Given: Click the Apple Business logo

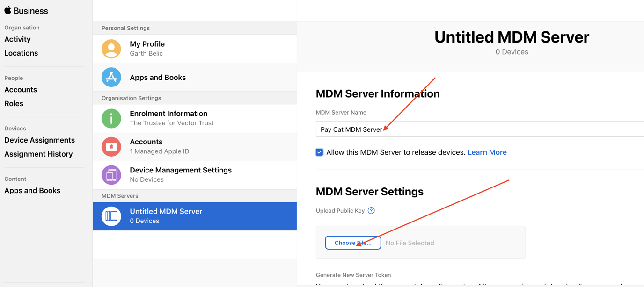Looking at the screenshot, I should pos(26,10).
